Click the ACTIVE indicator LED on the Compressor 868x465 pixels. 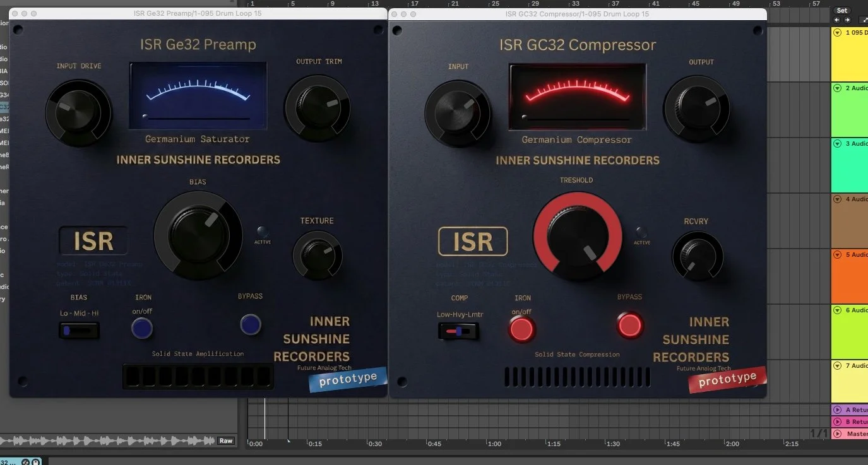(x=642, y=232)
